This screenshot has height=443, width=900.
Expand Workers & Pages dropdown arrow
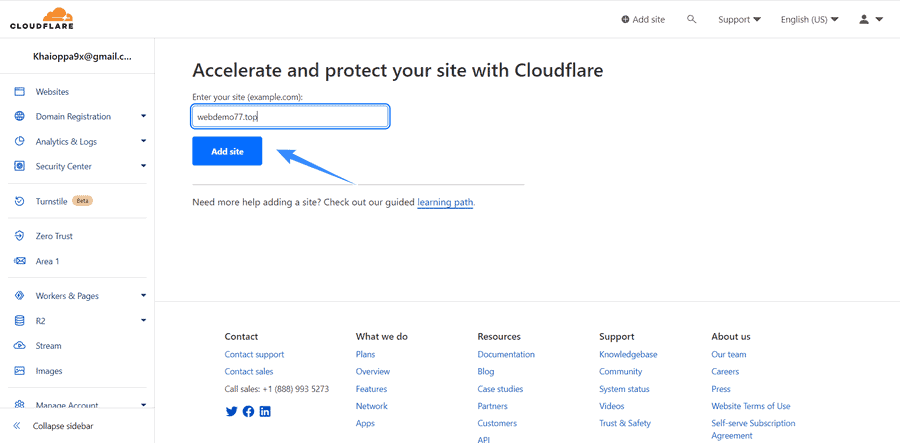(143, 296)
